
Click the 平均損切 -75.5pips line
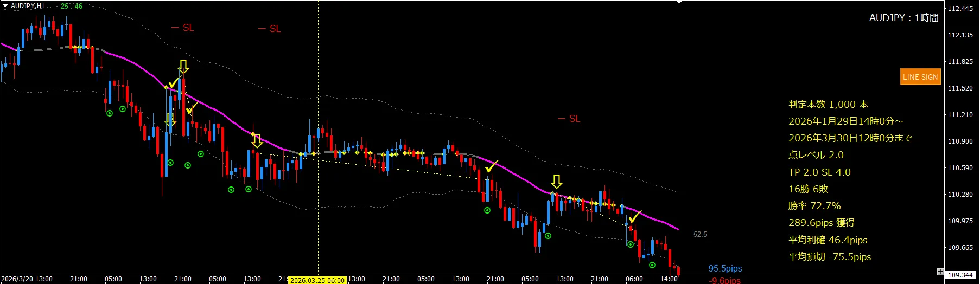[830, 257]
